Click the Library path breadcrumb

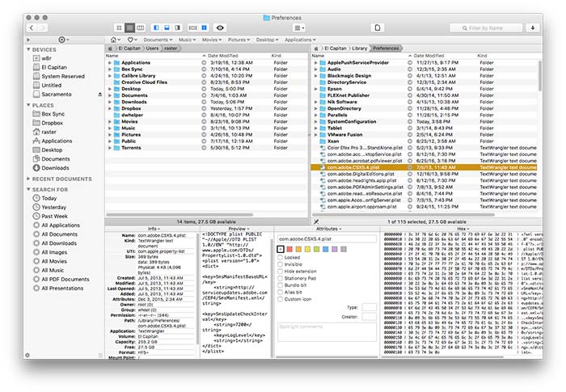click(357, 48)
